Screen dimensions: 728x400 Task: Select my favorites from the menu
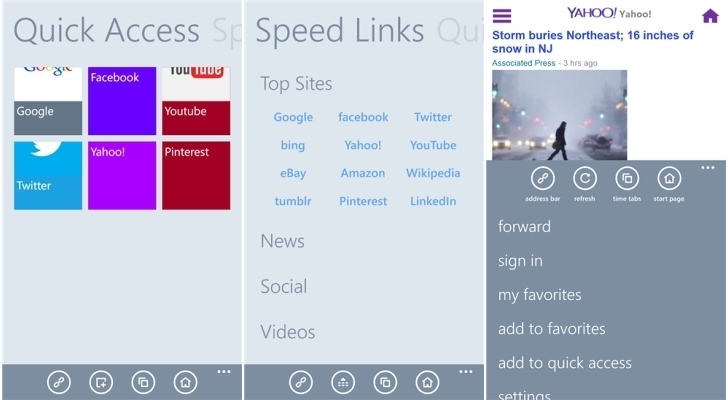tap(540, 295)
